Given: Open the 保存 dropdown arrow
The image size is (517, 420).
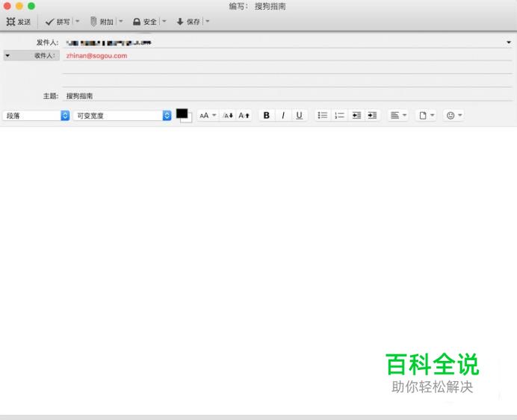Looking at the screenshot, I should (x=208, y=22).
